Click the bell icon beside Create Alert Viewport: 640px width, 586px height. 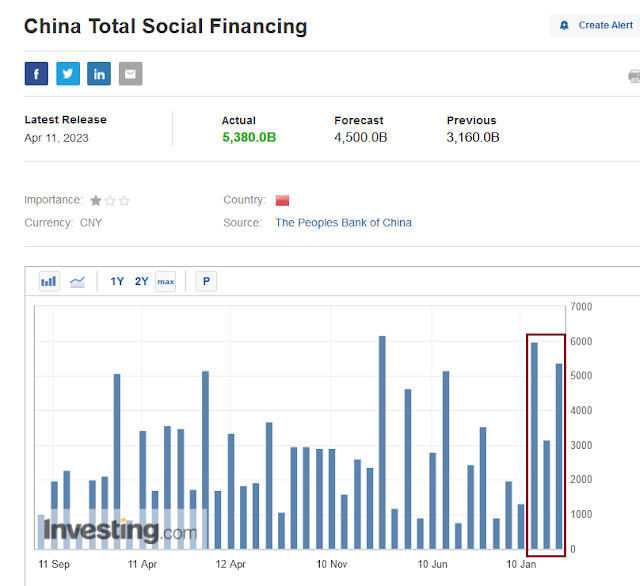tap(565, 25)
